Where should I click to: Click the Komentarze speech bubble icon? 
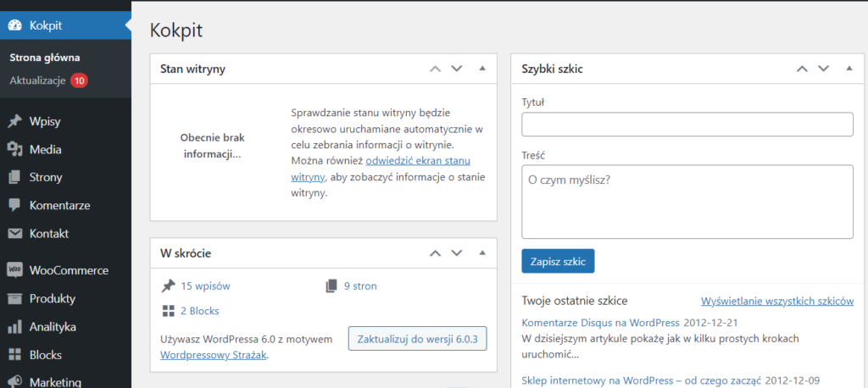click(14, 206)
